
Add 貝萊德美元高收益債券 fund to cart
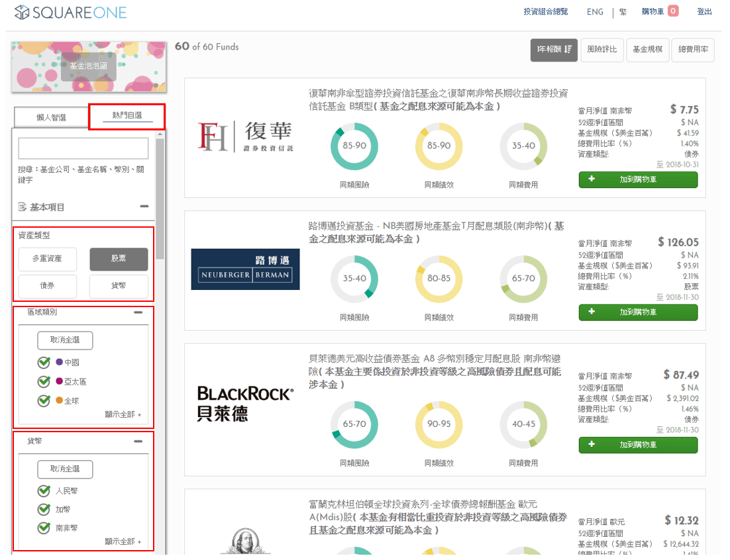[x=639, y=445]
